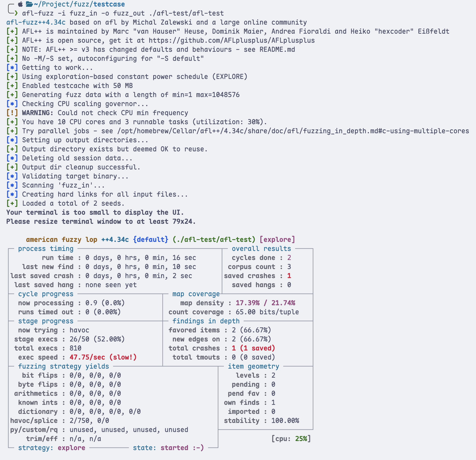Click the green prompt arrow before afl-fuzz
This screenshot has width=476, height=460.
[16, 13]
